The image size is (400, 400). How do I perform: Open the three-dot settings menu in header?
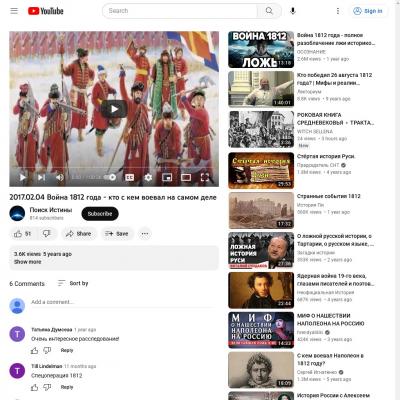338,11
